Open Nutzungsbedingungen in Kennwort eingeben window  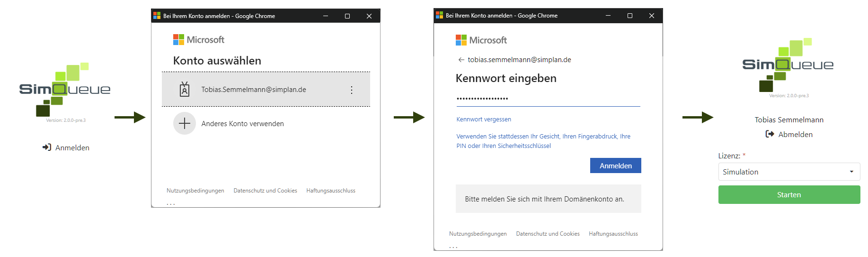point(478,234)
